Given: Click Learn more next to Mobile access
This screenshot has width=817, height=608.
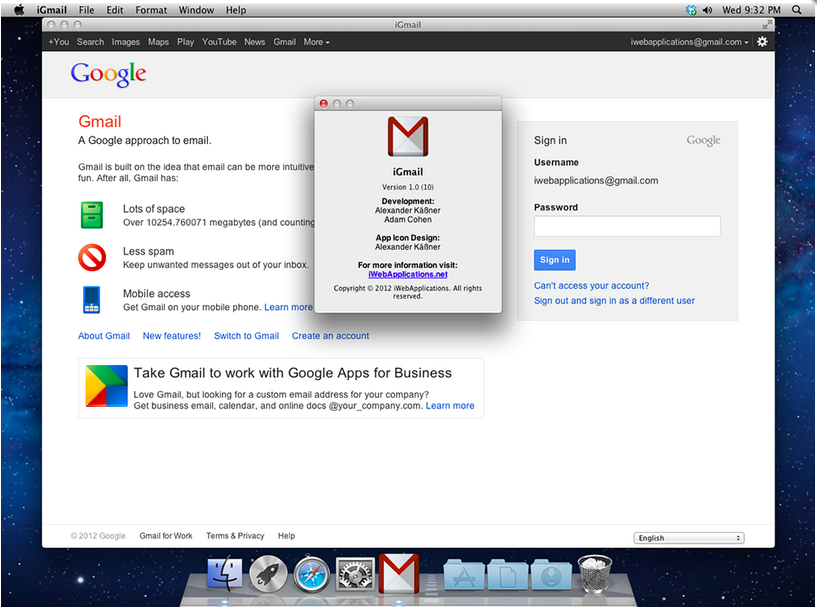Looking at the screenshot, I should [288, 307].
